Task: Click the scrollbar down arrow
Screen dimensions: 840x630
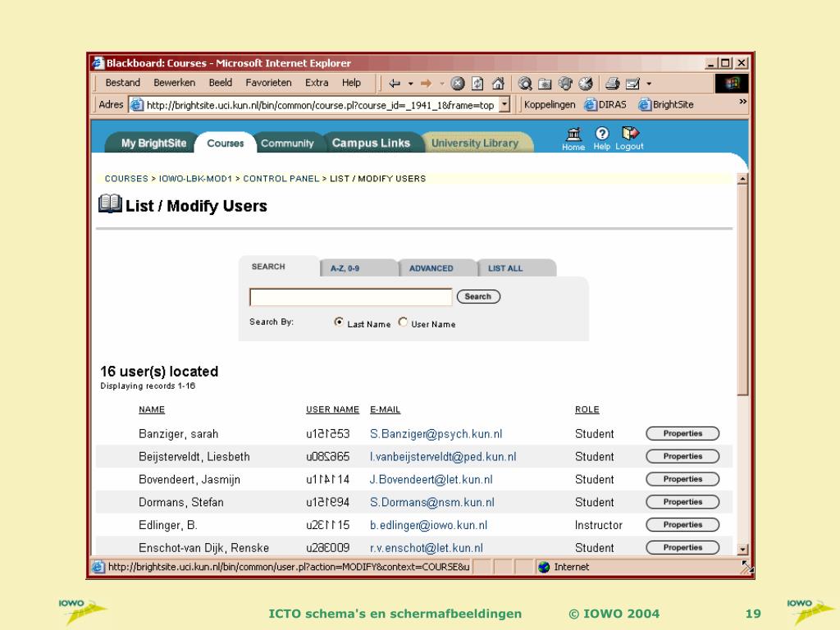Action: pos(742,549)
